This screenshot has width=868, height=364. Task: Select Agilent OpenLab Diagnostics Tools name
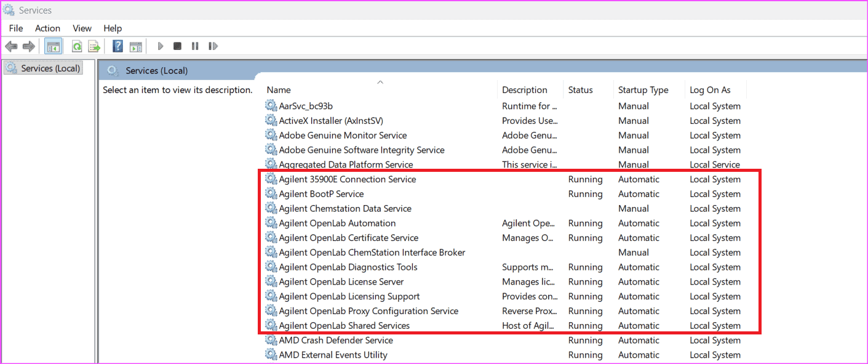tap(348, 267)
